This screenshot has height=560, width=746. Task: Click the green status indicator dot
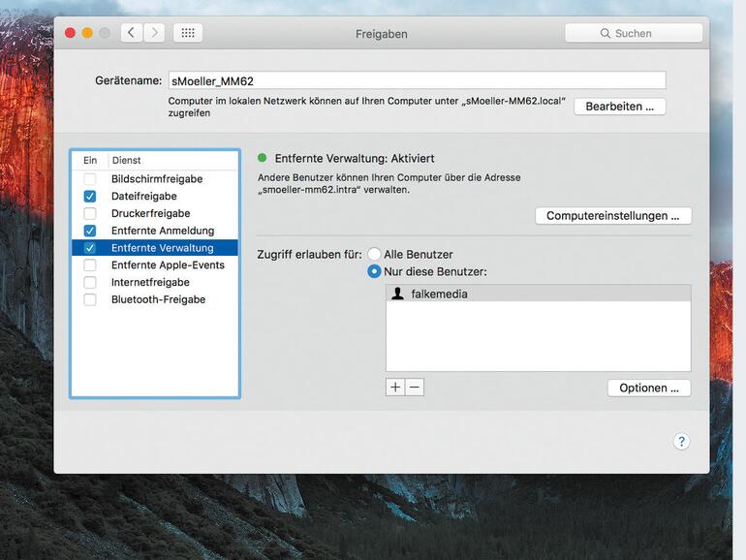click(262, 158)
